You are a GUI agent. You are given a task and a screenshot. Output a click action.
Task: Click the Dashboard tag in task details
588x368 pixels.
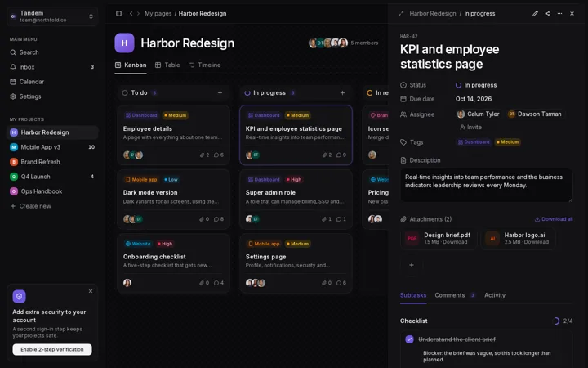(474, 142)
